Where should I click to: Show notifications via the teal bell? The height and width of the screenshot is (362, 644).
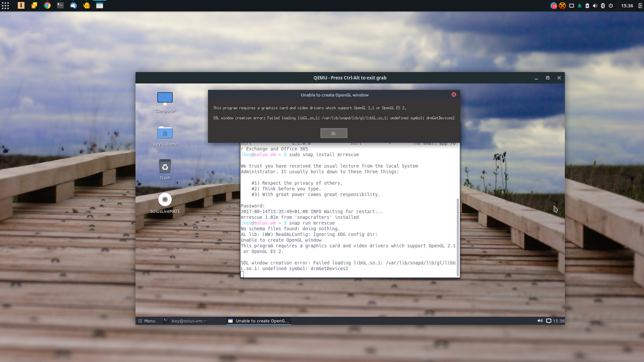point(580,6)
